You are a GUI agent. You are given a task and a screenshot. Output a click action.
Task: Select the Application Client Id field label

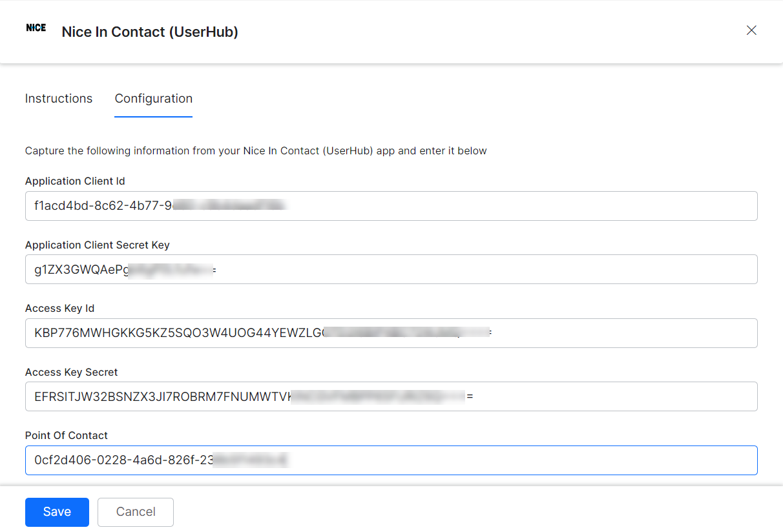click(x=75, y=181)
